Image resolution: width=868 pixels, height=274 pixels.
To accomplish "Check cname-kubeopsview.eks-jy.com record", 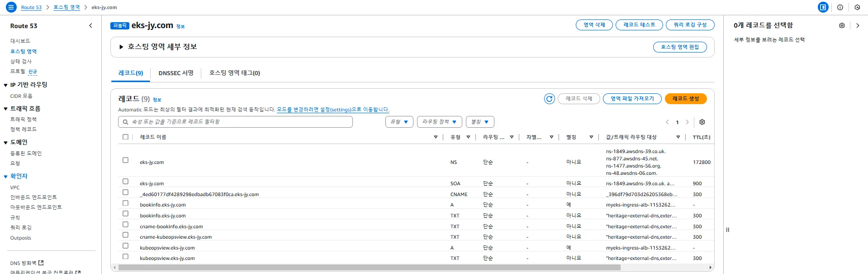I will click(x=125, y=235).
